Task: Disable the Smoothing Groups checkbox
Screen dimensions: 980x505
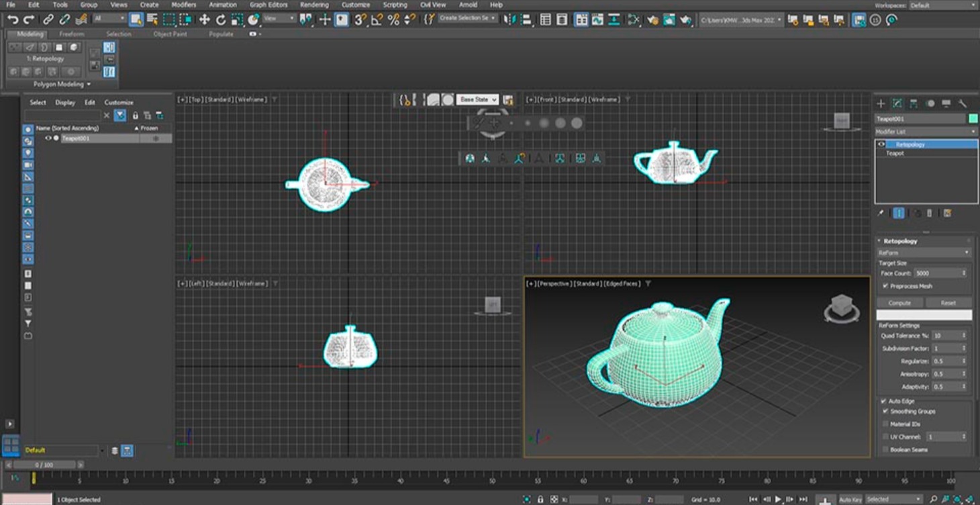Action: (x=886, y=411)
